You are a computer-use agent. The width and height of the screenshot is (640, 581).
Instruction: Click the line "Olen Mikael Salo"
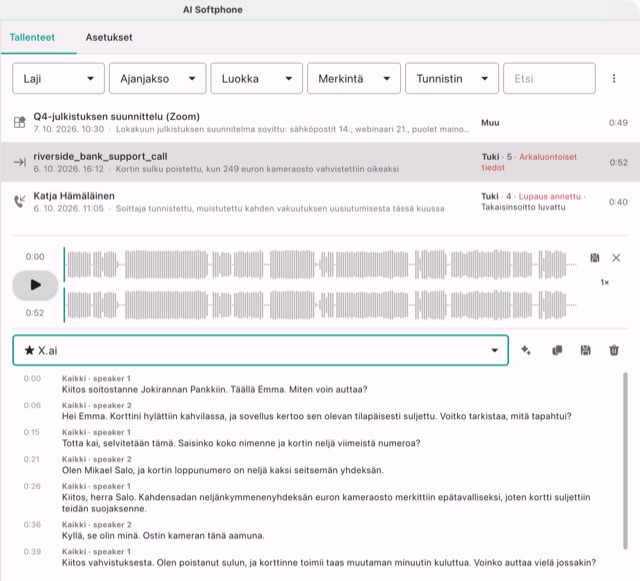click(x=222, y=470)
